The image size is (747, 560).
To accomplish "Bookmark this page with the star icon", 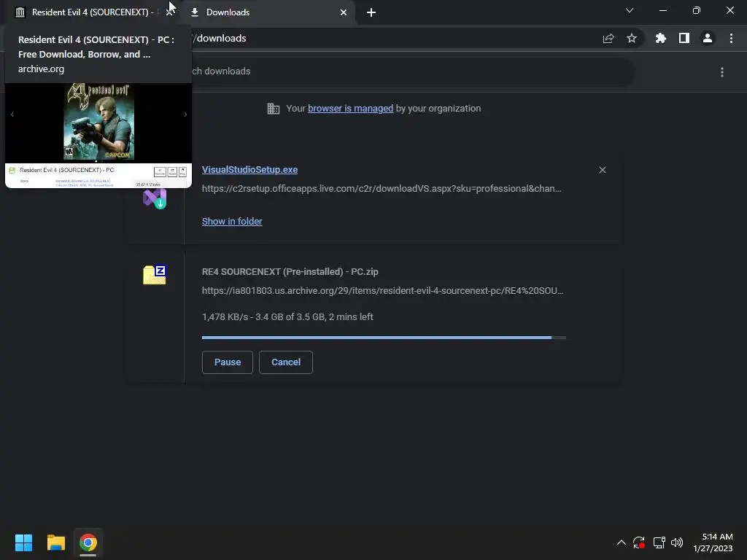I will pyautogui.click(x=632, y=39).
